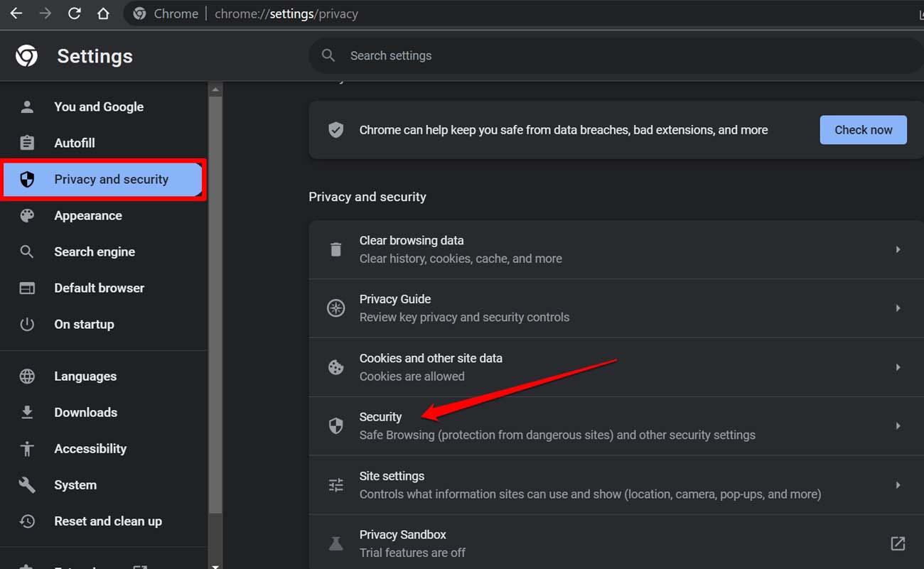Click the browser forward arrow
Image resolution: width=924 pixels, height=569 pixels.
point(45,13)
